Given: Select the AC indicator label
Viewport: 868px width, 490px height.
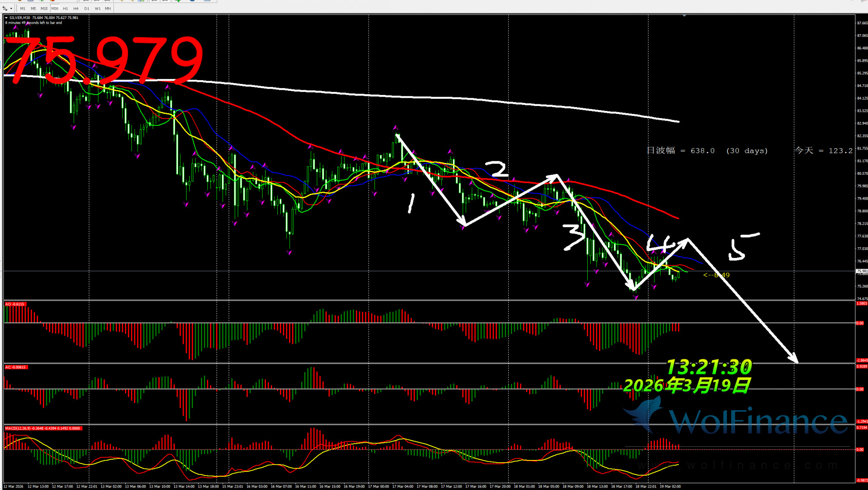Looking at the screenshot, I should pos(16,367).
